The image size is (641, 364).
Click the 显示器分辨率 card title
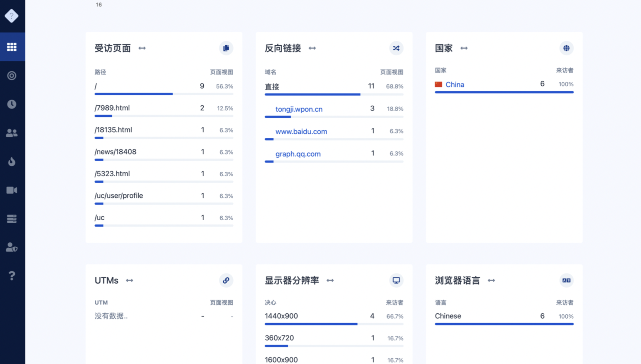(x=292, y=280)
